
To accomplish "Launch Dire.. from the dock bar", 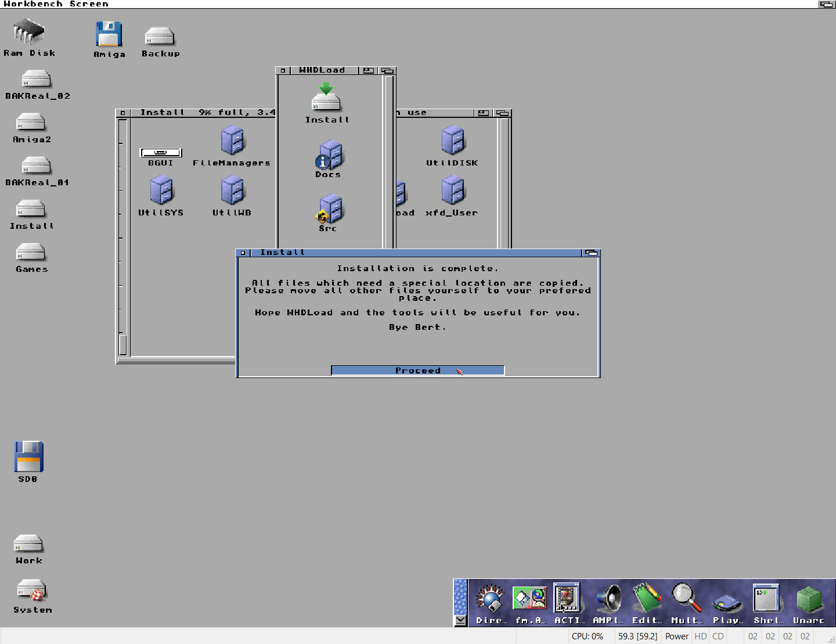I will pyautogui.click(x=491, y=604).
